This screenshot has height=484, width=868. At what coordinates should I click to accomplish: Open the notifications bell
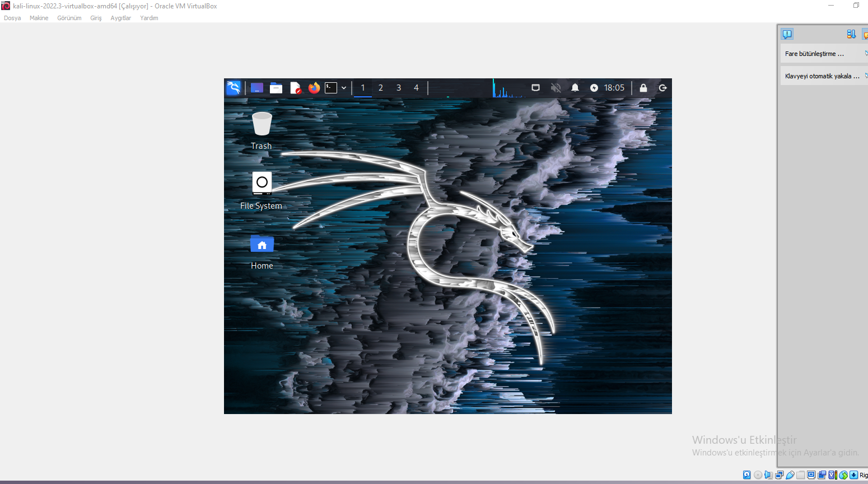[x=575, y=88]
